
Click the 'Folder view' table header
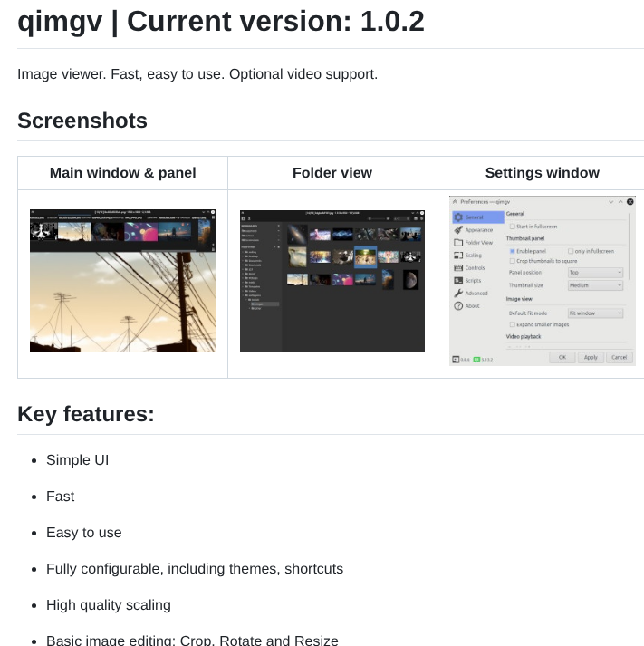pos(332,173)
